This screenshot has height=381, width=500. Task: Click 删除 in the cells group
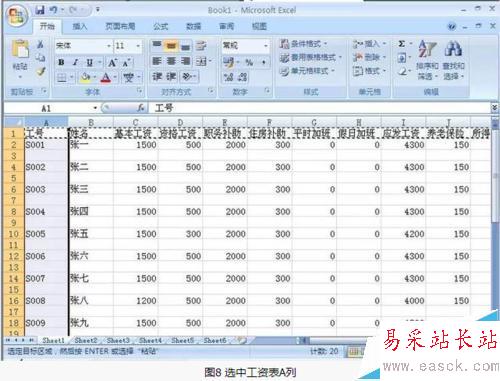[369, 57]
